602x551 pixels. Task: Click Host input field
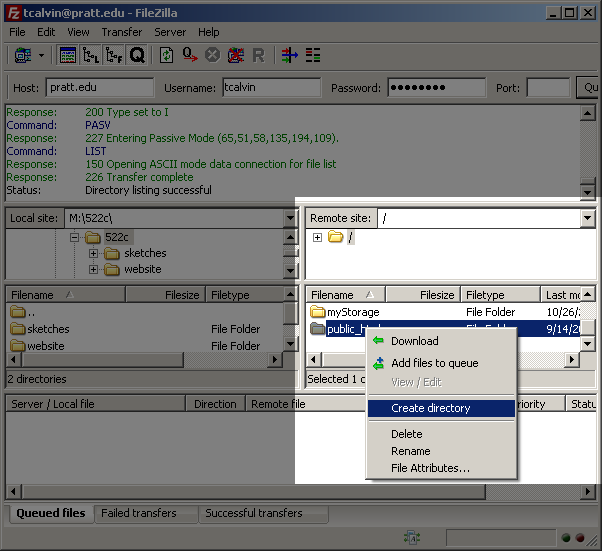100,88
